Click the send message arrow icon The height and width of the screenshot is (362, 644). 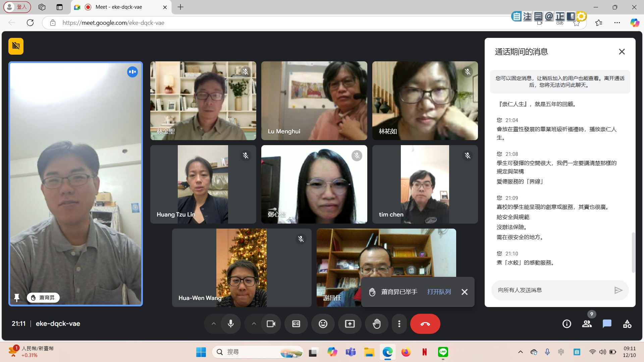click(x=618, y=290)
